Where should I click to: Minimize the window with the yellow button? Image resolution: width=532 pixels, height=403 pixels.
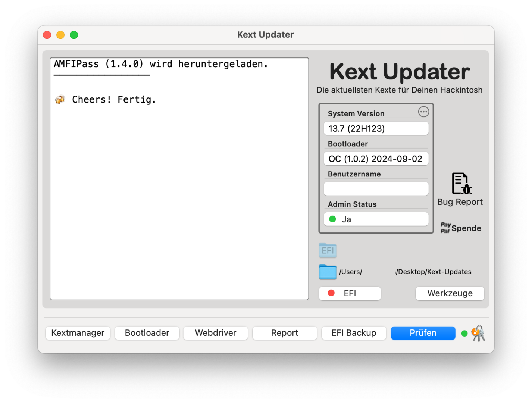coord(60,35)
